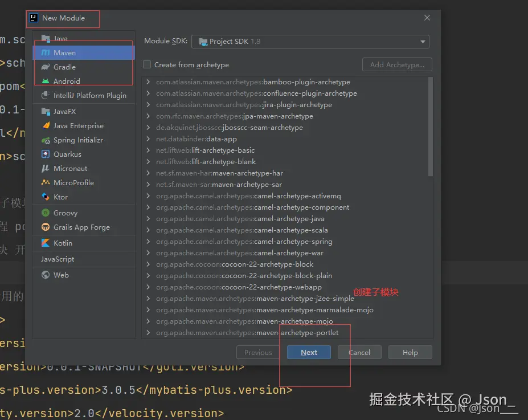This screenshot has height=420, width=528.
Task: Expand the maven-archetype-sar entry
Action: tap(148, 184)
